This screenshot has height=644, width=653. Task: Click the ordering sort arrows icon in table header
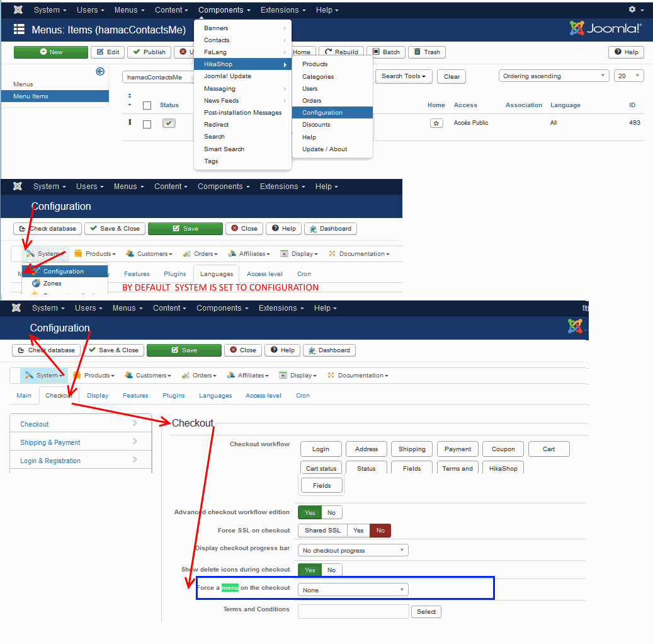tap(130, 100)
